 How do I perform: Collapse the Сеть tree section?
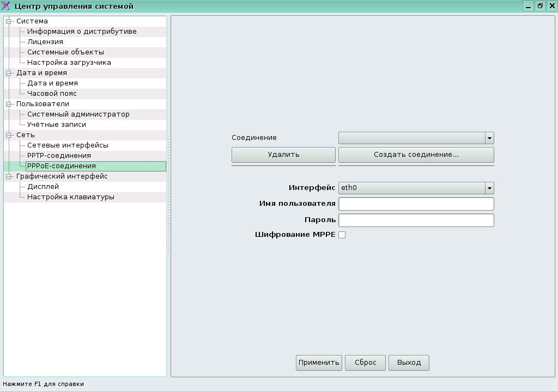9,135
